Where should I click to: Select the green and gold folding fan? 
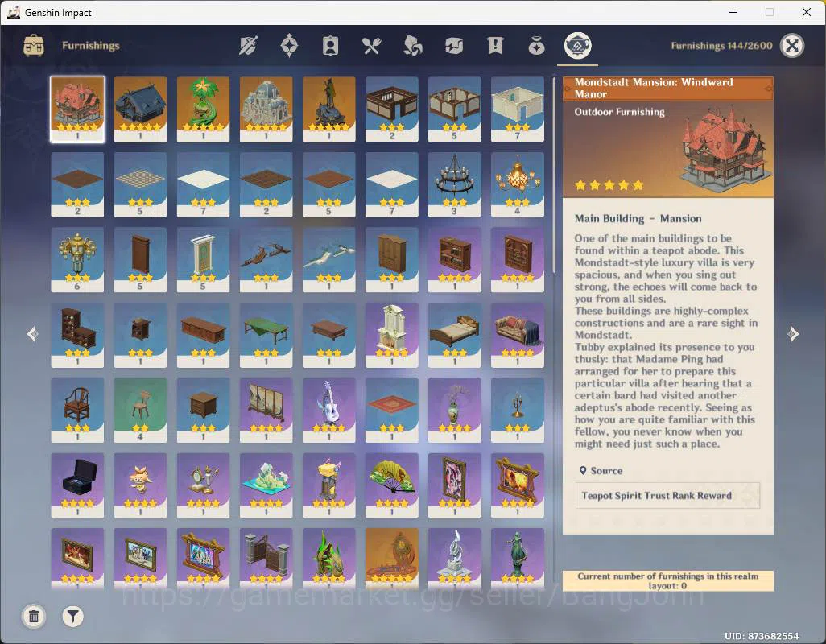point(391,485)
